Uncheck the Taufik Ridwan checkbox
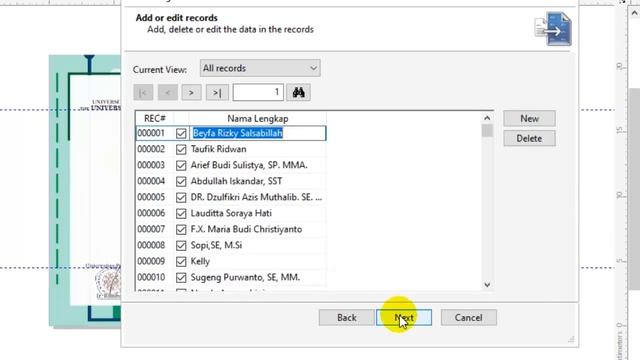Image resolution: width=640 pixels, height=360 pixels. 181,149
